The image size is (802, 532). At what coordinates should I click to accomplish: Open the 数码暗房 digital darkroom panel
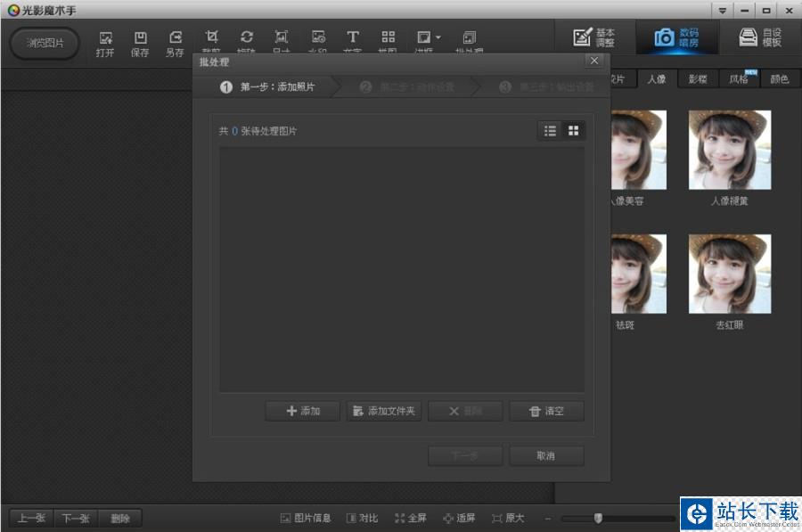tap(676, 37)
